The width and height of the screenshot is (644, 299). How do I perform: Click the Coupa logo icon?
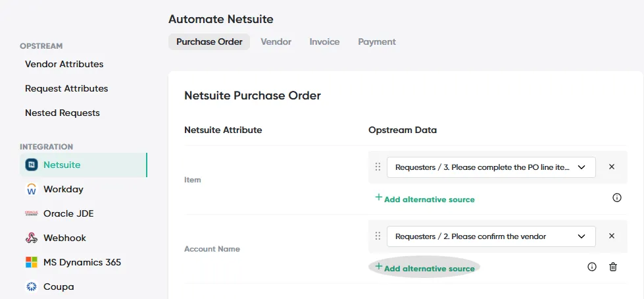click(32, 286)
